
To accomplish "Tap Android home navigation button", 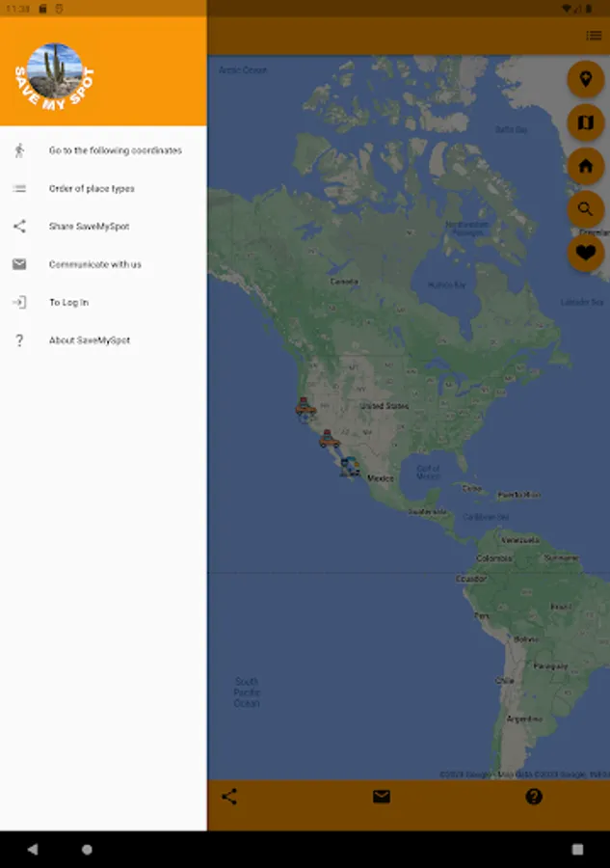I will pyautogui.click(x=87, y=849).
